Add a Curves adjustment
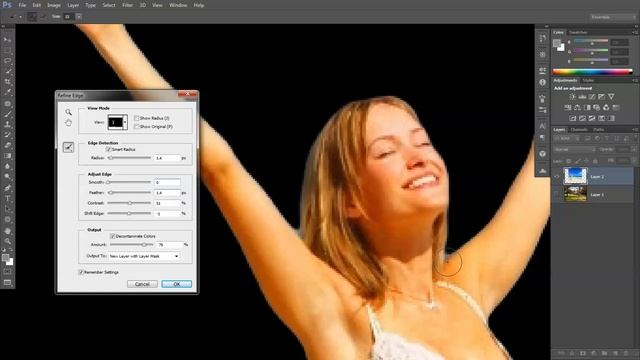The height and width of the screenshot is (360, 640). click(592, 97)
